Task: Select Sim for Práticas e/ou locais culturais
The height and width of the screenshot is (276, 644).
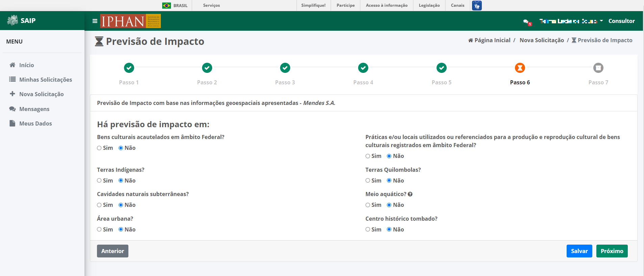Action: [x=368, y=156]
